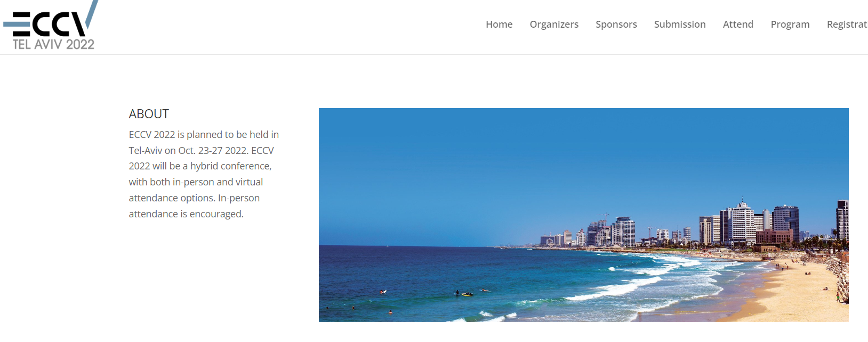Viewport: 868px width, 342px height.
Task: Open the Program navigation link
Action: point(790,25)
